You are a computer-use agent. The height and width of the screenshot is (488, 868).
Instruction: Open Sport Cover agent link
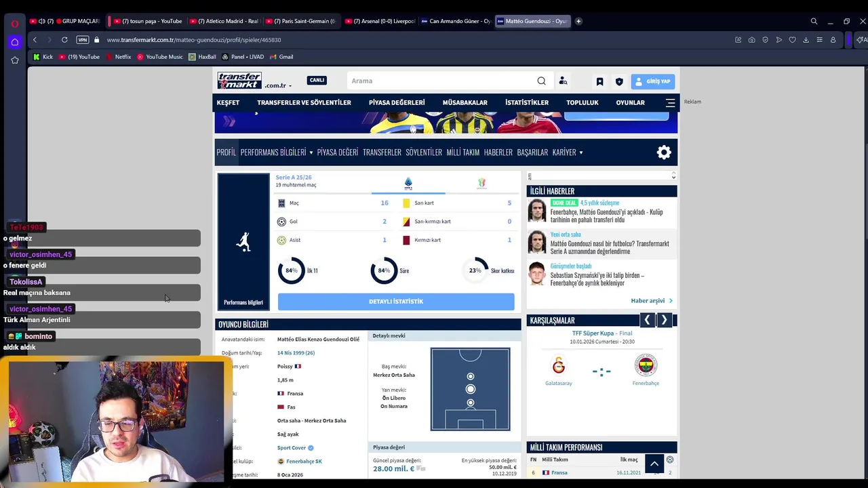coord(292,448)
